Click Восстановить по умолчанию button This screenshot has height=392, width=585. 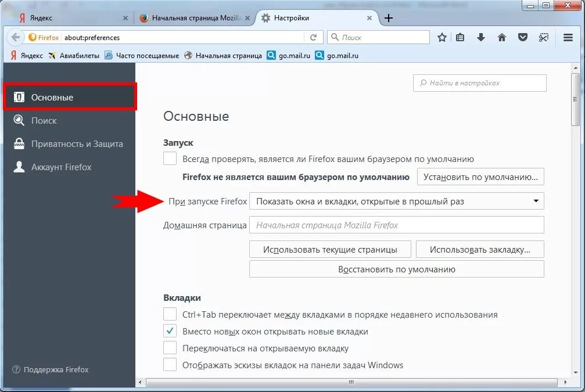click(x=397, y=269)
